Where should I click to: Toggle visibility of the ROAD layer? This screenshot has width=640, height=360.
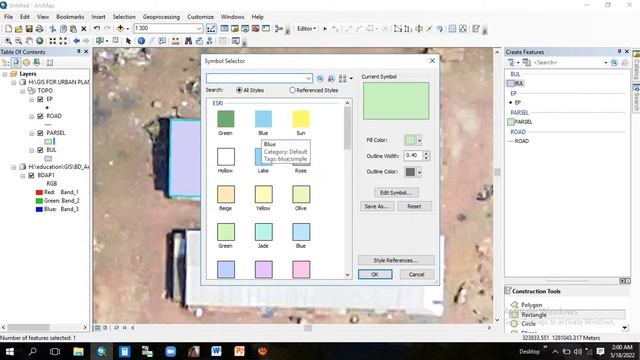tap(40, 116)
